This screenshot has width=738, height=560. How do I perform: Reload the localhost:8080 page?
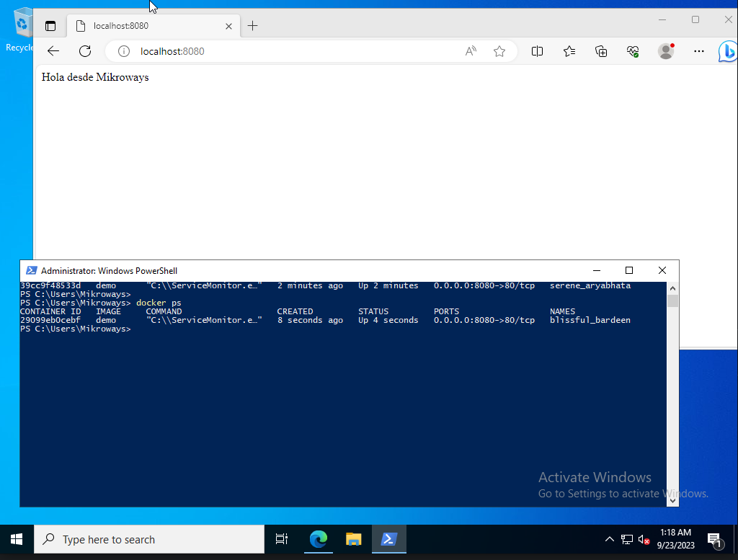tap(84, 51)
